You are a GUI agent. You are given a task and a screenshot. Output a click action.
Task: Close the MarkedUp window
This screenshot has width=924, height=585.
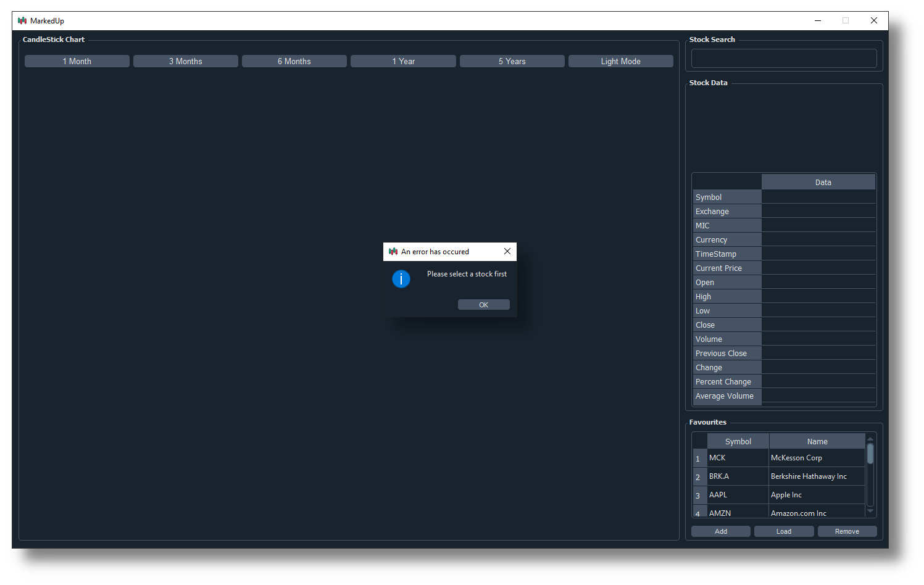pos(874,20)
